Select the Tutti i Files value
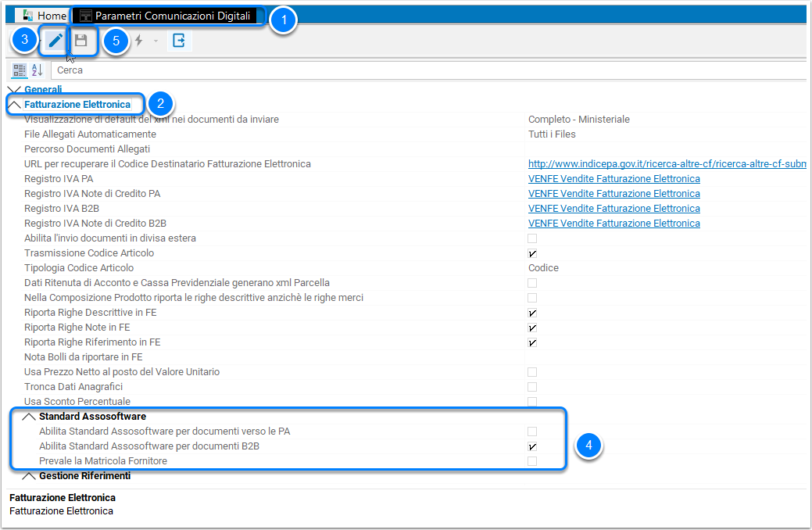The width and height of the screenshot is (812, 530). point(552,134)
